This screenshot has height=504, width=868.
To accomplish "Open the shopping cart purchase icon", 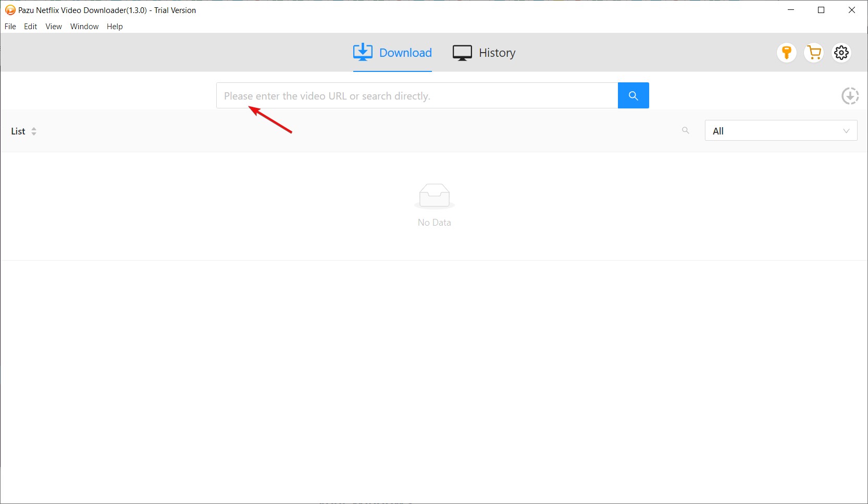I will pos(814,53).
